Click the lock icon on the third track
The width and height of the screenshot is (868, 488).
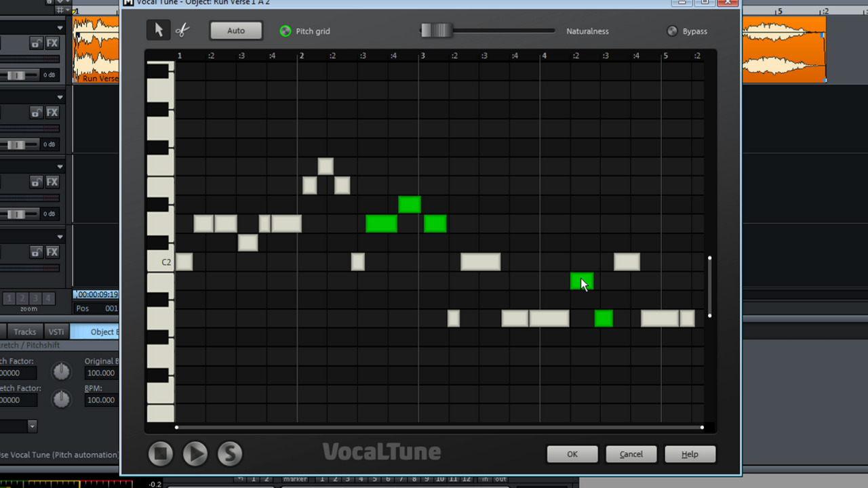point(36,182)
